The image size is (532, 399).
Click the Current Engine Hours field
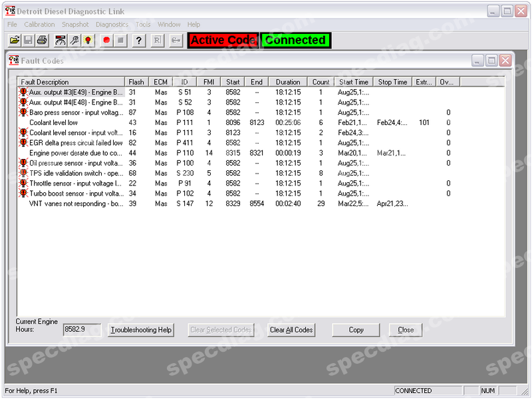pyautogui.click(x=82, y=329)
